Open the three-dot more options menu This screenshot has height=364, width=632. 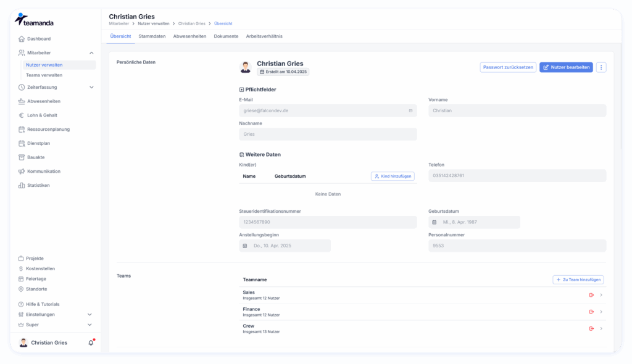click(x=601, y=67)
